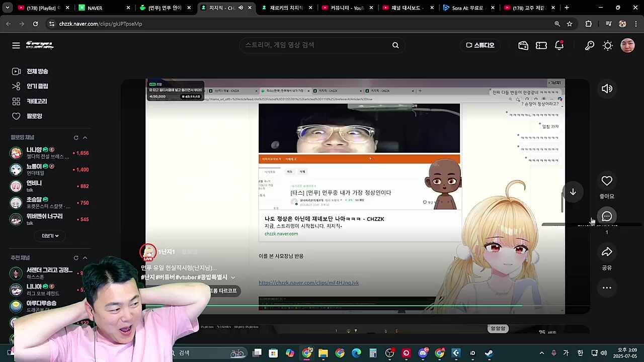
Task: Click the Chzzk logo
Action: (40, 45)
